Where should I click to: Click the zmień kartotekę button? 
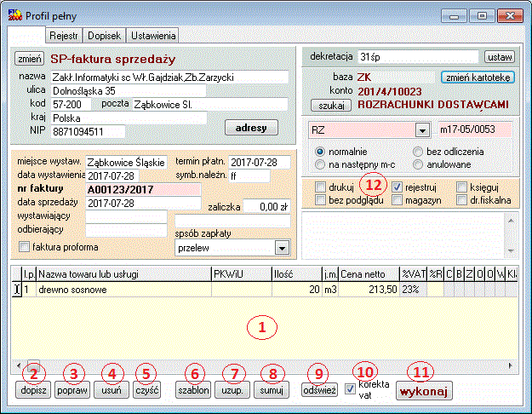pyautogui.click(x=478, y=78)
